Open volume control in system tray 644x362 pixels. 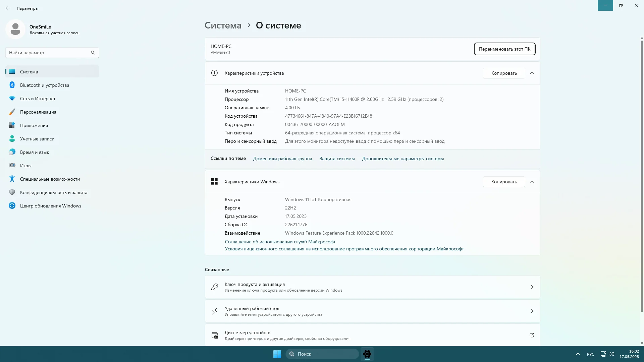pos(611,354)
